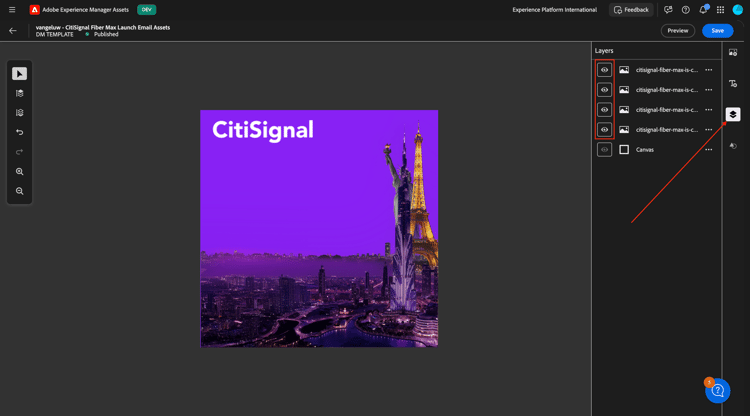The width and height of the screenshot is (750, 416).
Task: Open the apps grid switcher
Action: tap(720, 10)
